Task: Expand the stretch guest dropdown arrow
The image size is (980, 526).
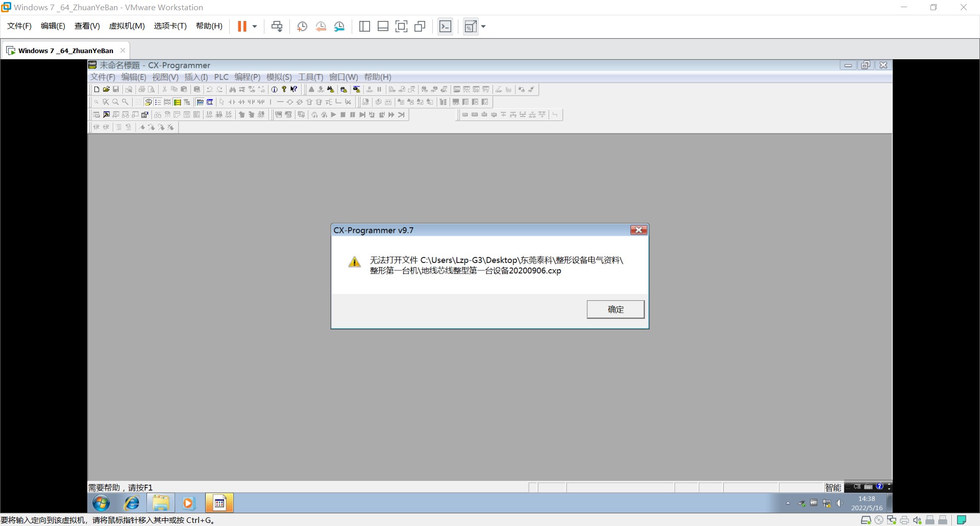Action: pos(483,27)
